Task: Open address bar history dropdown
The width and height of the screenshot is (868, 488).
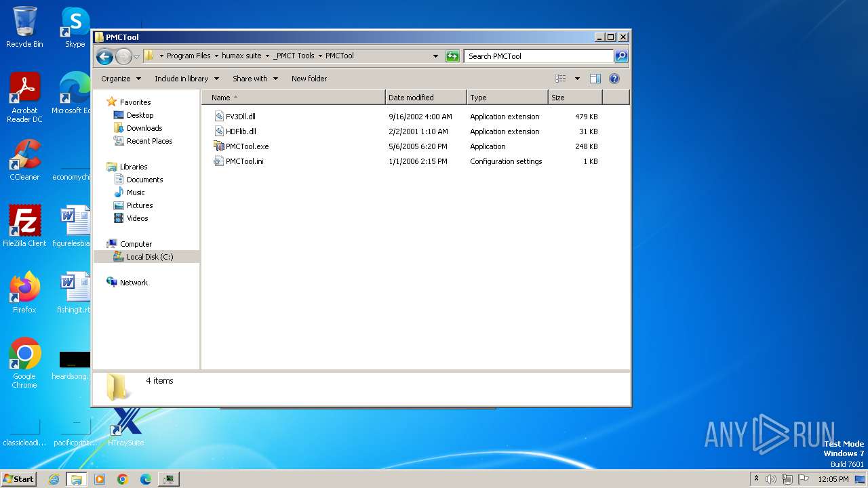Action: (x=435, y=56)
